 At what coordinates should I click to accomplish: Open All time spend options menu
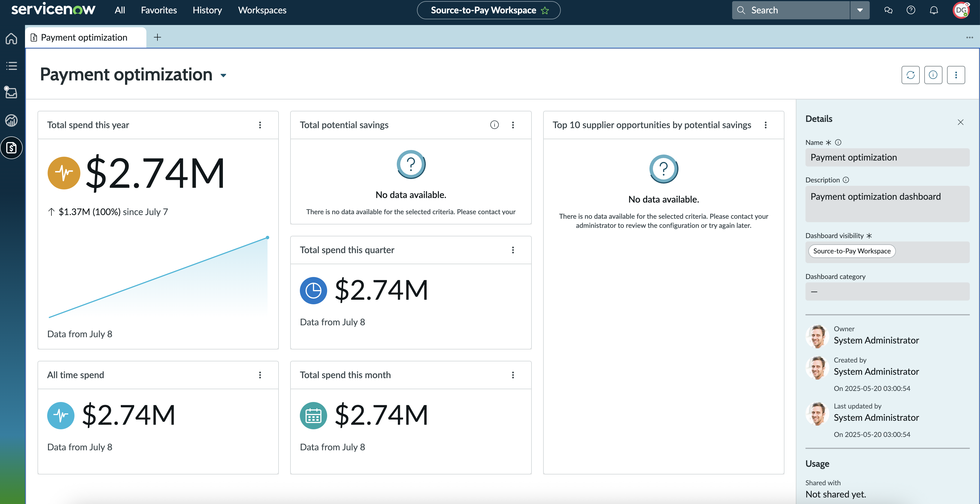tap(260, 375)
